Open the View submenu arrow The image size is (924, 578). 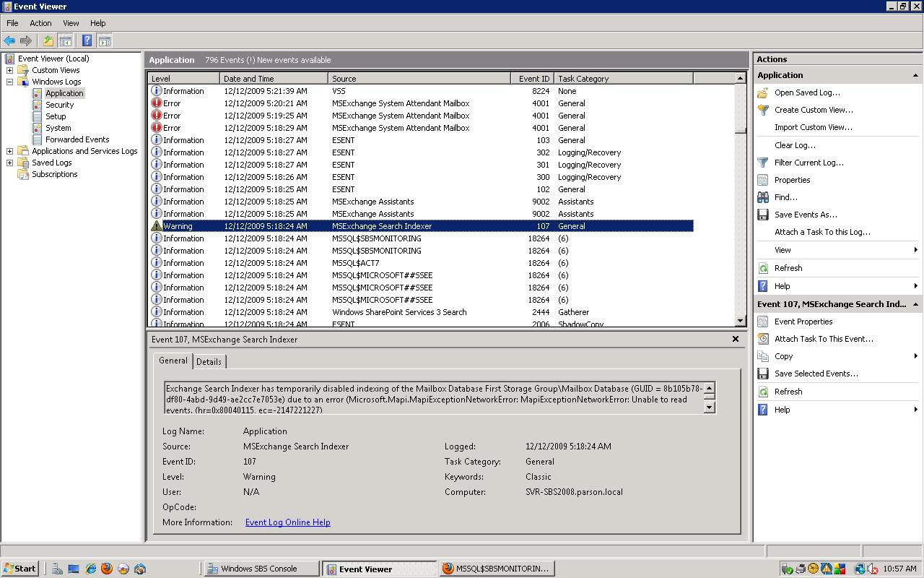click(x=915, y=249)
